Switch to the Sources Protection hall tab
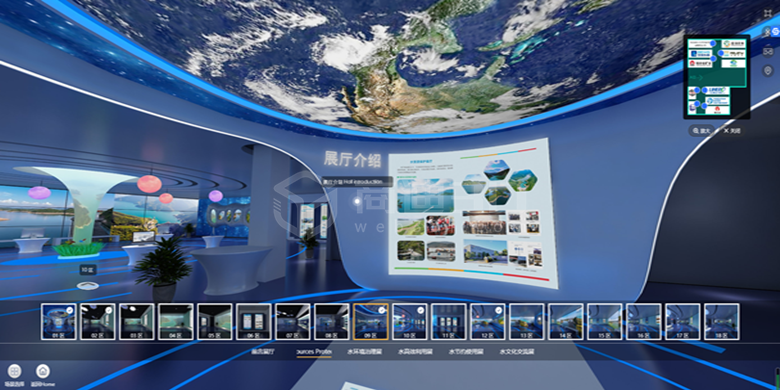Screen dimensions: 780x390 tap(313, 352)
